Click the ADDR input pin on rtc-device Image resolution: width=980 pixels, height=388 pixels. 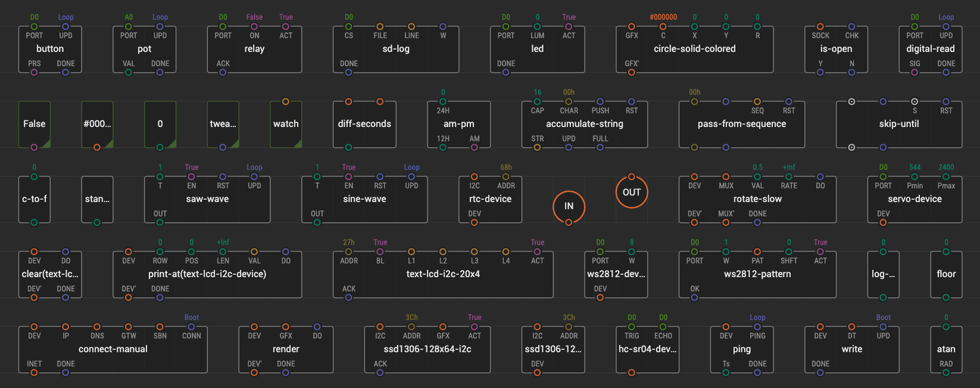tap(506, 177)
